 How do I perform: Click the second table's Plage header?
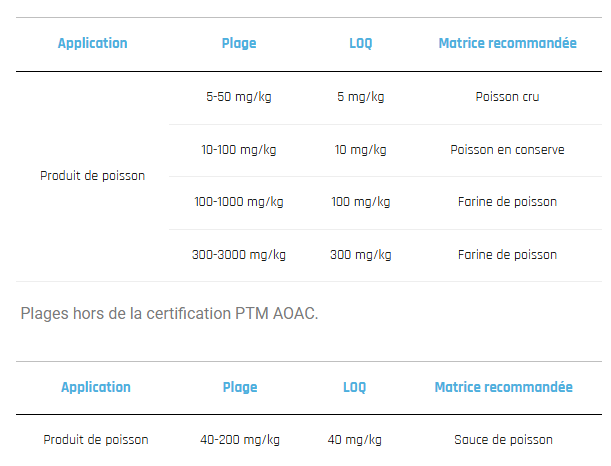coord(240,387)
